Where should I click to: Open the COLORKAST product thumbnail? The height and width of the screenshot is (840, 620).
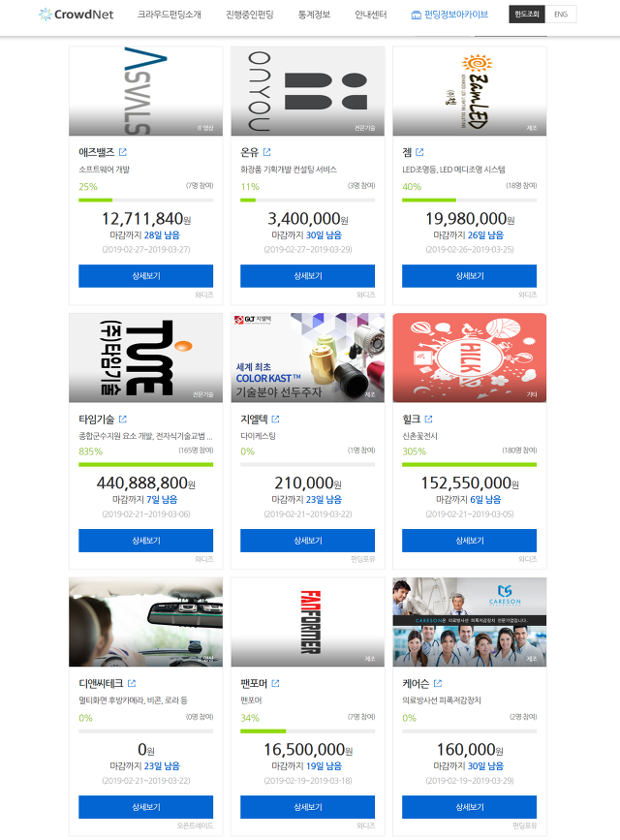308,358
